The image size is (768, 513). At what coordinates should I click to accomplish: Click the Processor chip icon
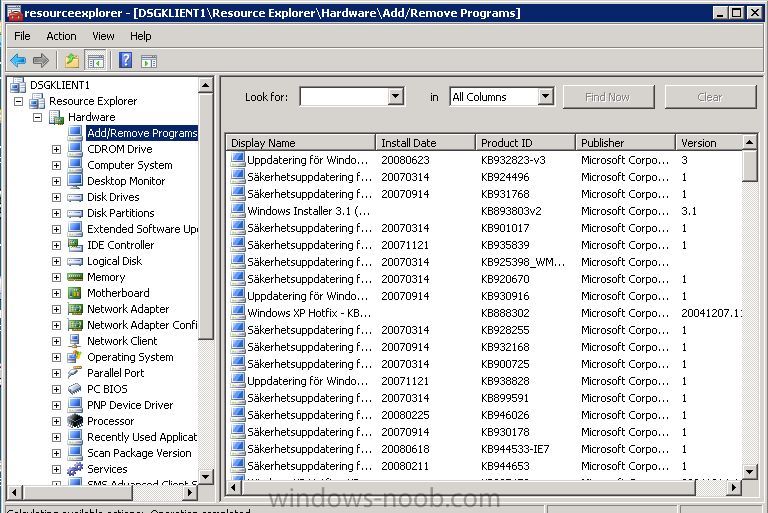point(75,421)
